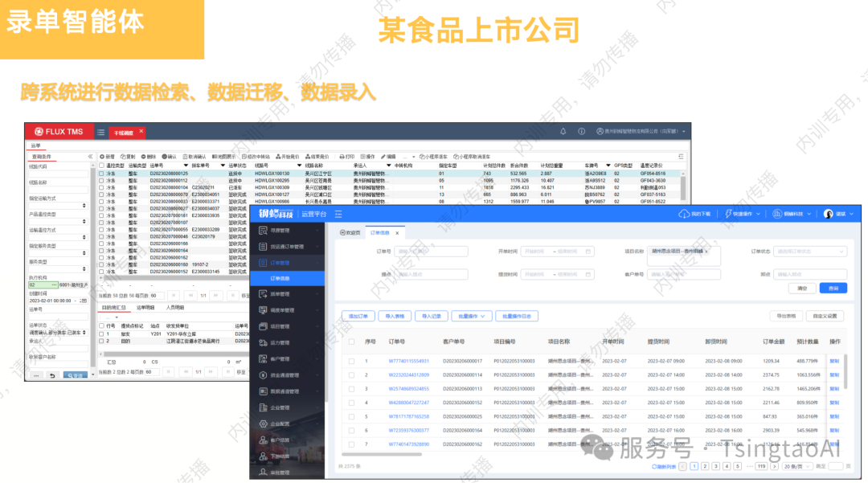Open 20条/页 page size dropdown
868x483 pixels.
[x=797, y=466]
